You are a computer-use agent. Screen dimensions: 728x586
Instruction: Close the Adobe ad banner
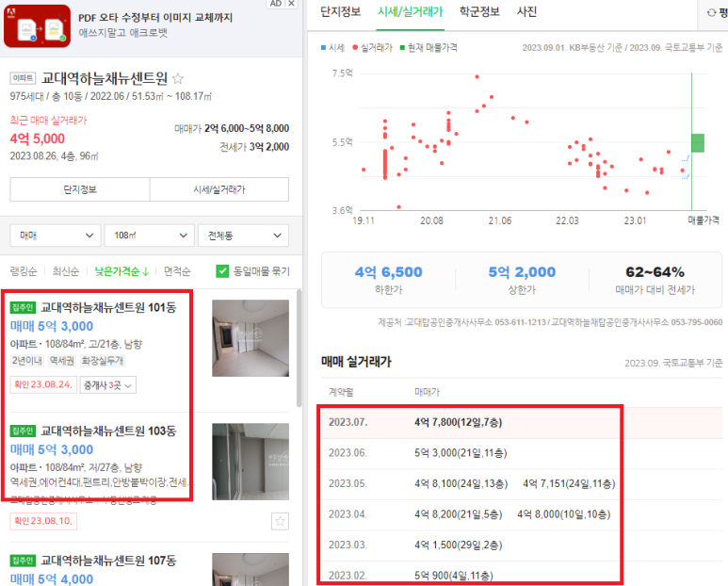pyautogui.click(x=291, y=3)
